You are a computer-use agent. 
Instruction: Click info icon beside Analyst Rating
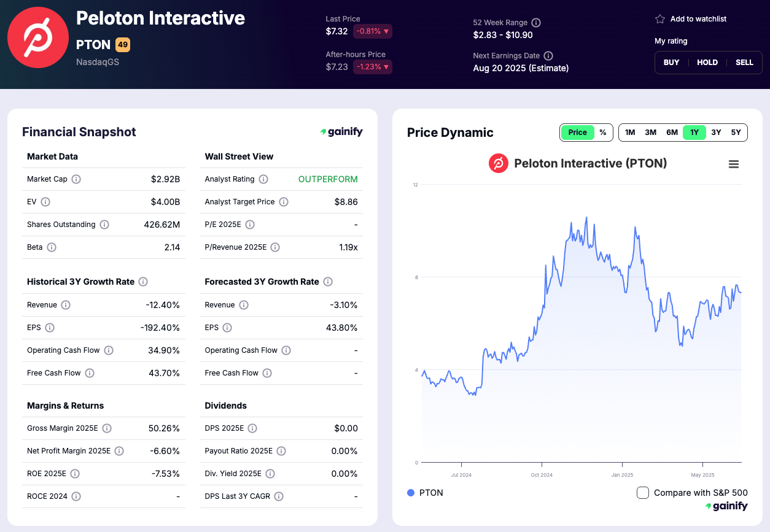(263, 179)
